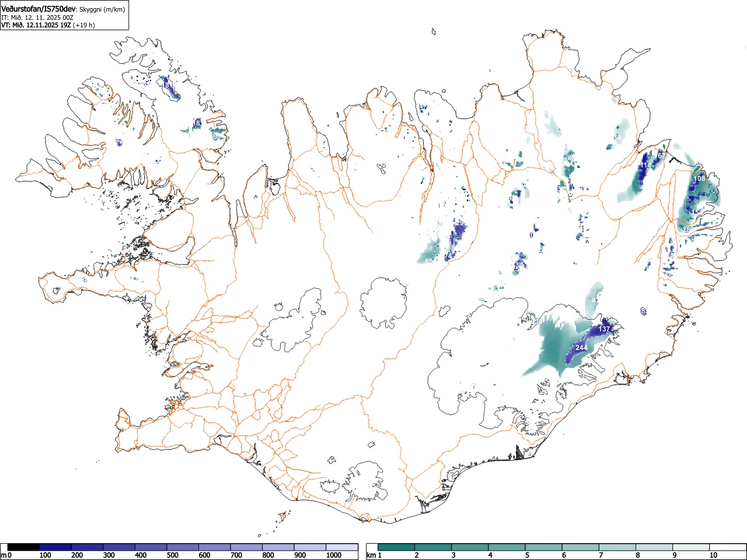Image resolution: width=747 pixels, height=560 pixels.
Task: Select the 900–1000 m legend swatch
Action: click(310, 547)
